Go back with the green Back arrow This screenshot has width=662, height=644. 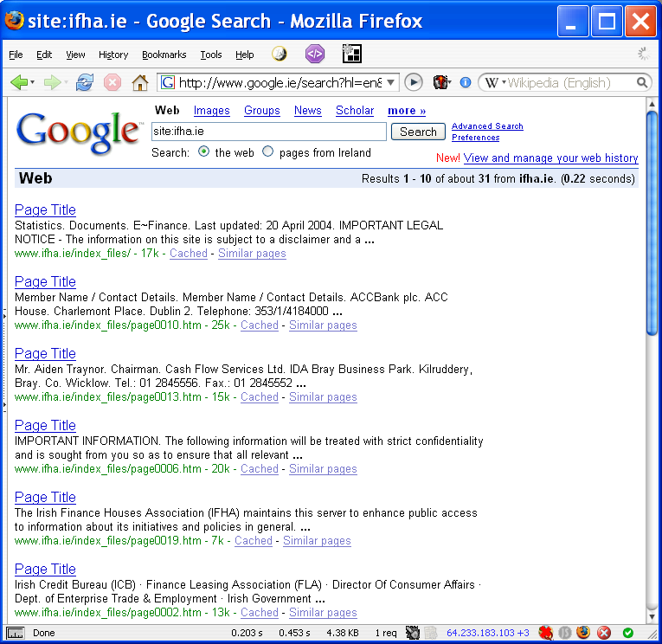click(18, 82)
